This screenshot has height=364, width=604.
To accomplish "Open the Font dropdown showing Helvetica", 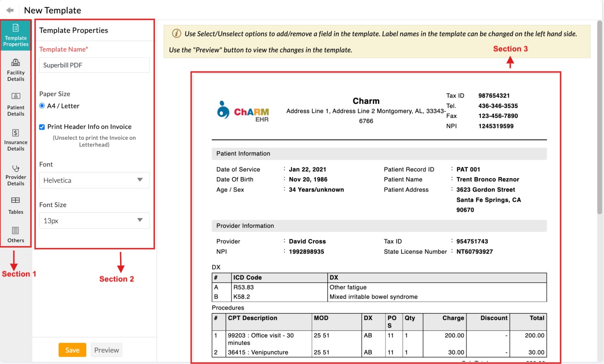I will click(94, 180).
